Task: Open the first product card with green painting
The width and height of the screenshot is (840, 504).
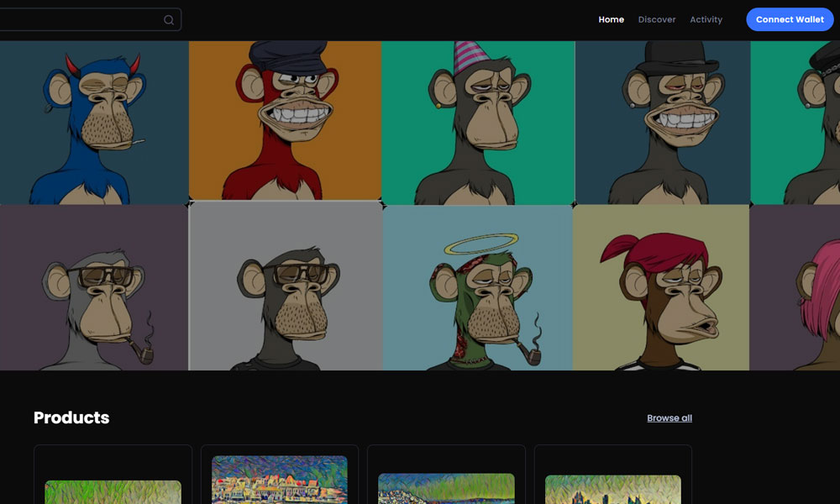Action: 113,475
